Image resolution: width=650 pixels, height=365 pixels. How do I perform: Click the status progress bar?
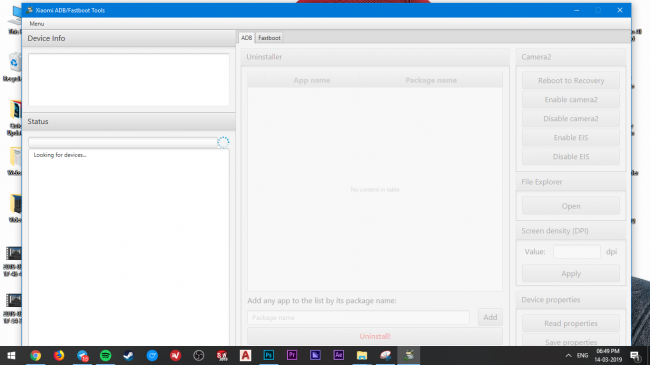tap(123, 142)
